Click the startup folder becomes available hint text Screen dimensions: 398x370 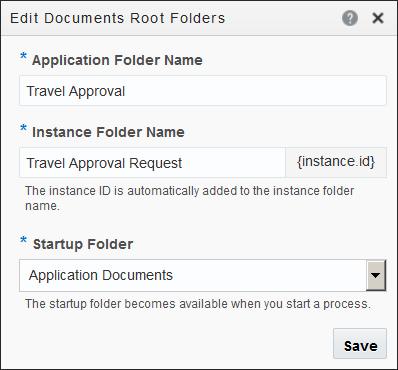click(x=198, y=304)
